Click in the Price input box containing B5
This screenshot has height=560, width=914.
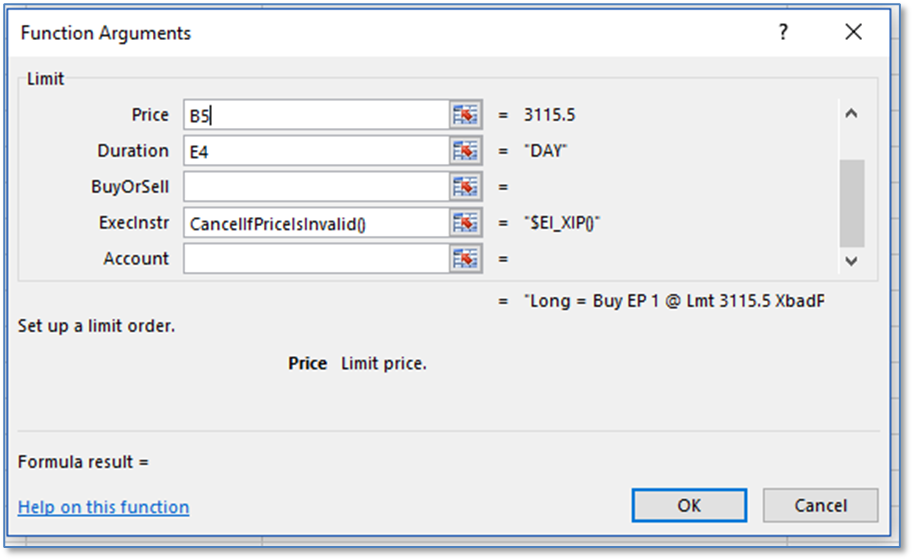click(x=316, y=115)
